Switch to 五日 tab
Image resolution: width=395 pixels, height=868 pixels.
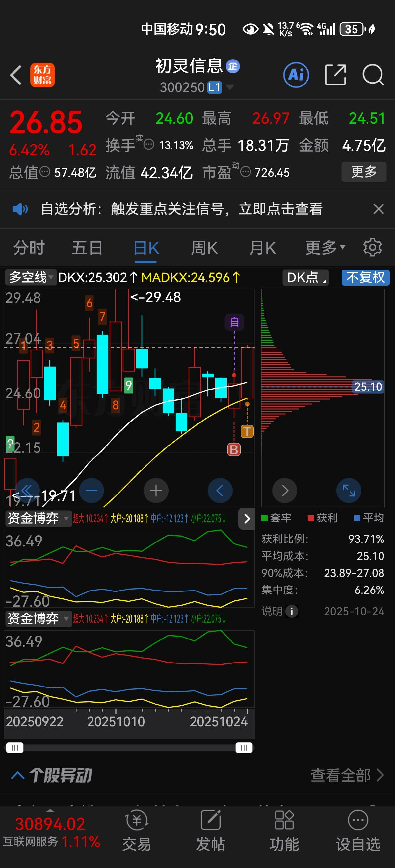coord(87,248)
